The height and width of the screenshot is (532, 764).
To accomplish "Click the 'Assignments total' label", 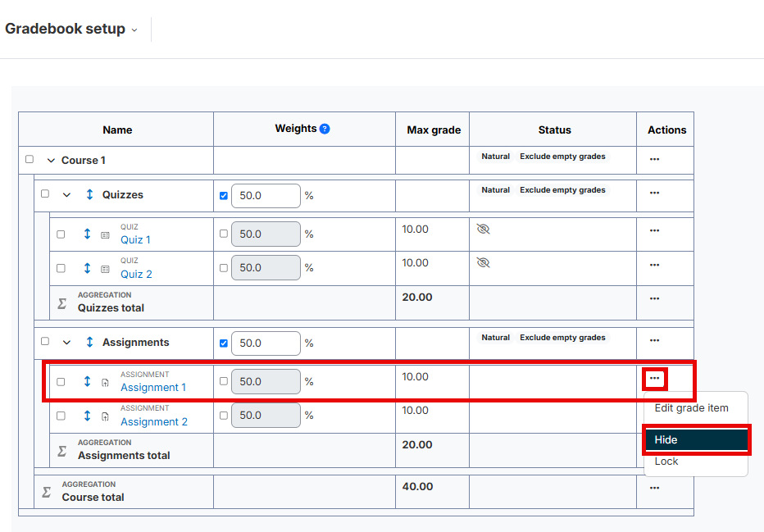I will (x=124, y=456).
